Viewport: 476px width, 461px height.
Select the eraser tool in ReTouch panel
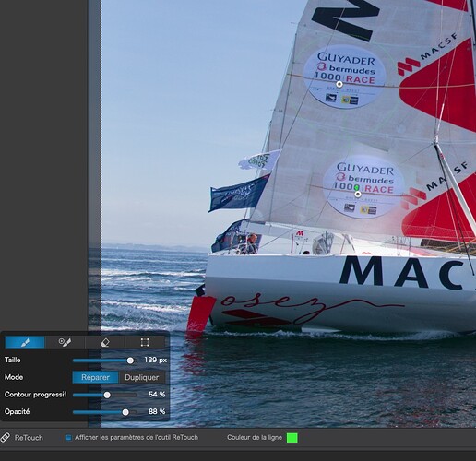click(105, 342)
